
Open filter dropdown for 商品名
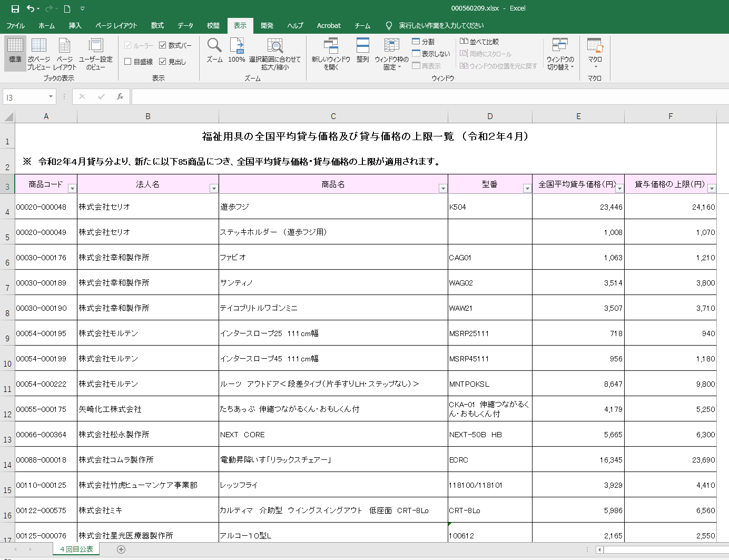click(x=443, y=189)
